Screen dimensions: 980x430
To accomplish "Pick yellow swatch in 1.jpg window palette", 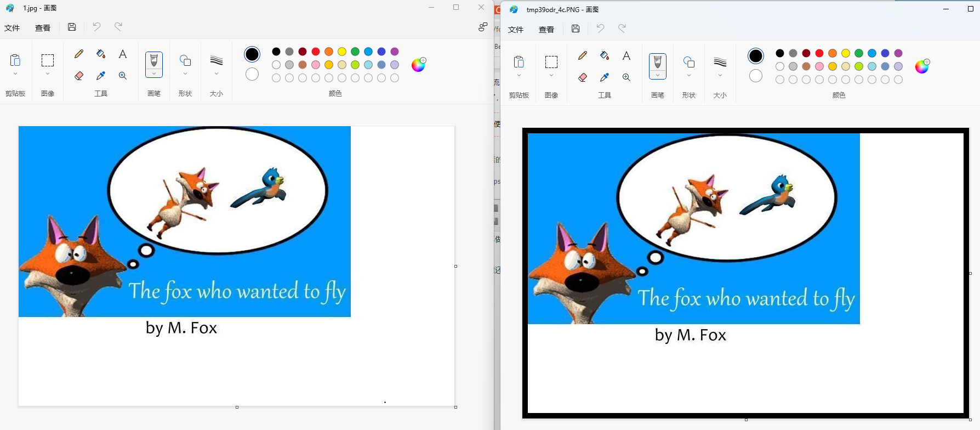I will pos(342,52).
